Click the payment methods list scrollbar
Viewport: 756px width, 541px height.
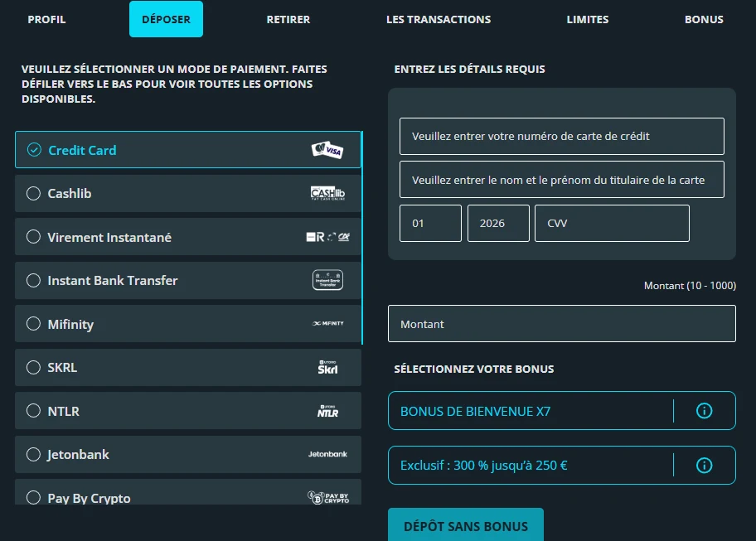[362, 238]
